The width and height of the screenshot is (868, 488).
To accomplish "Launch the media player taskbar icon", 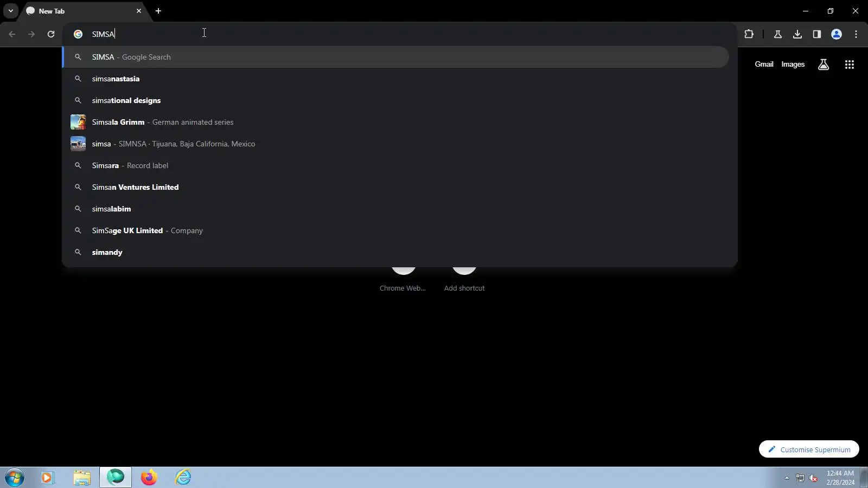I will [47, 478].
